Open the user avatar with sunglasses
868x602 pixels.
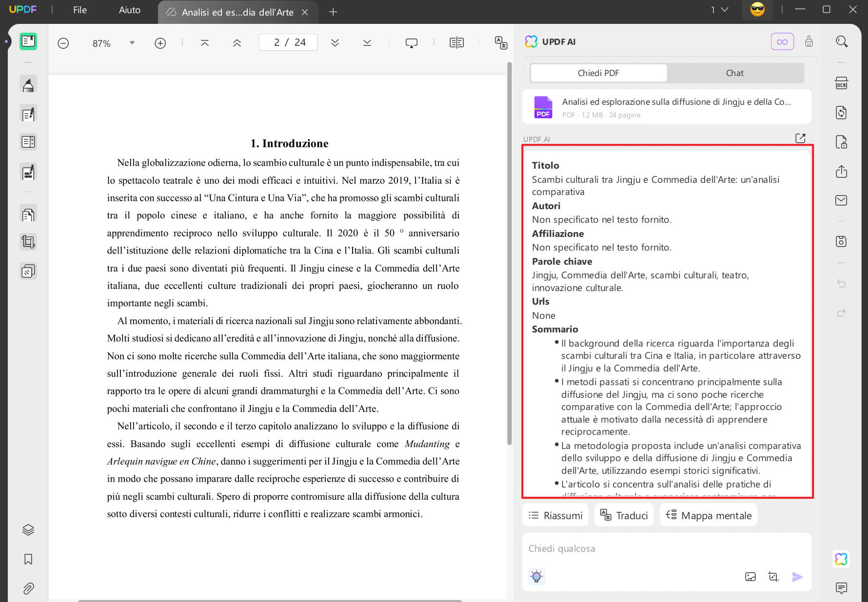tap(757, 10)
